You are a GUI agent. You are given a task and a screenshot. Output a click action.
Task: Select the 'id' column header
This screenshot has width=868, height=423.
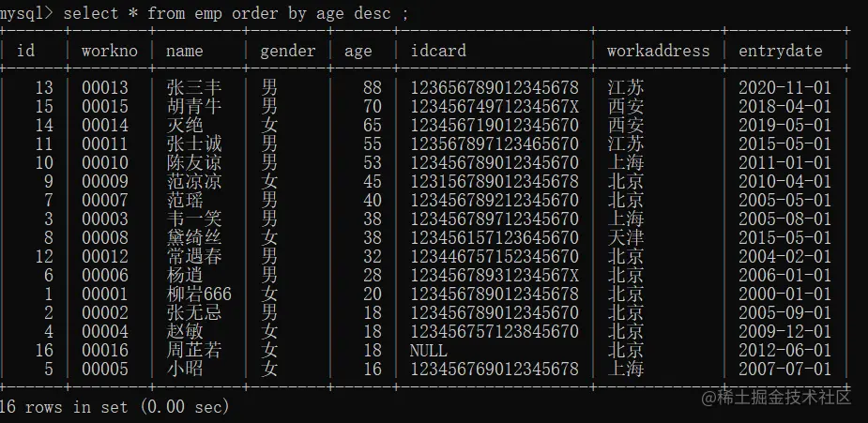coord(26,51)
